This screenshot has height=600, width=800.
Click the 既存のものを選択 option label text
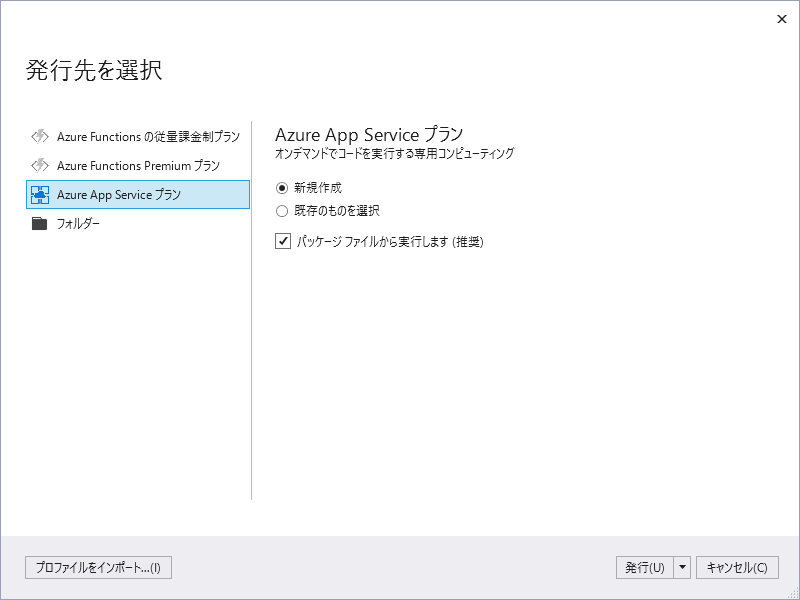point(337,211)
